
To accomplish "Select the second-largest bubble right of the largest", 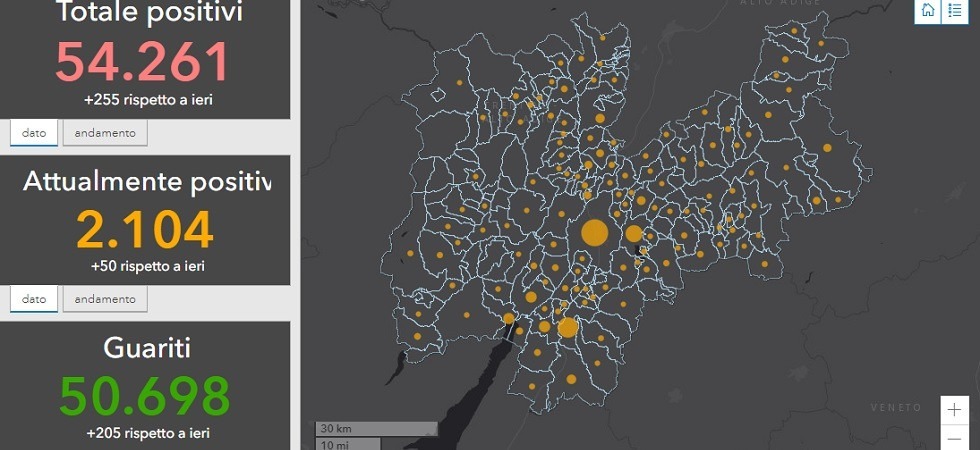I will click(633, 234).
